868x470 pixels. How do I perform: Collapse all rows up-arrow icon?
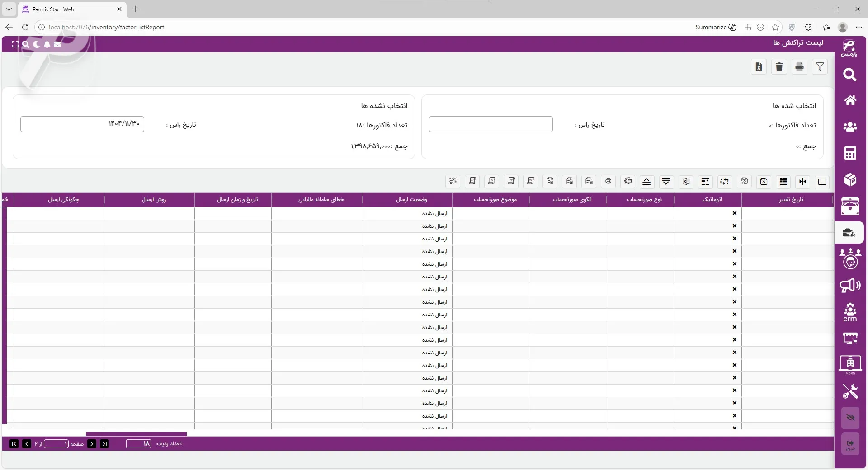click(x=646, y=182)
